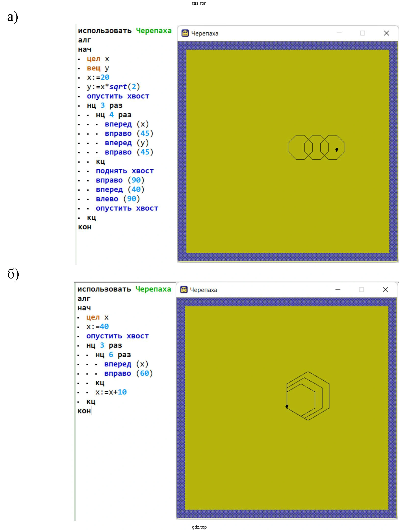Select the вперед (40) code line
The image size is (399, 532).
click(x=120, y=190)
